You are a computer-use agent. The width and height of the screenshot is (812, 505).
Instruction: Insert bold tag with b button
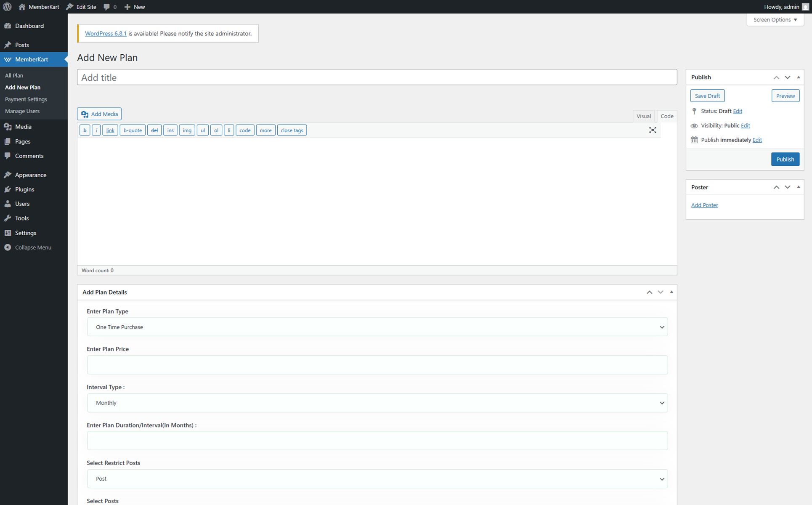pyautogui.click(x=85, y=130)
